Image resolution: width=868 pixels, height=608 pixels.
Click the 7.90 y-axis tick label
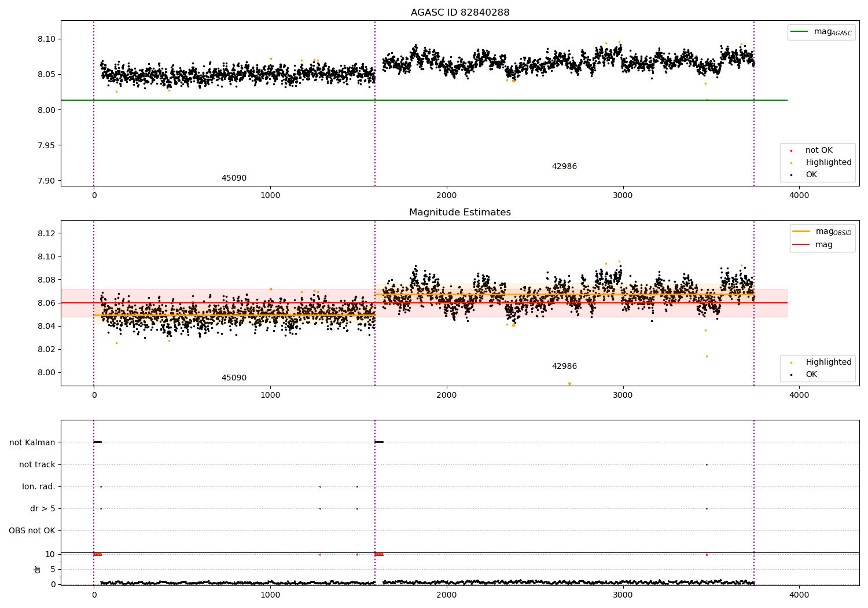pos(46,181)
